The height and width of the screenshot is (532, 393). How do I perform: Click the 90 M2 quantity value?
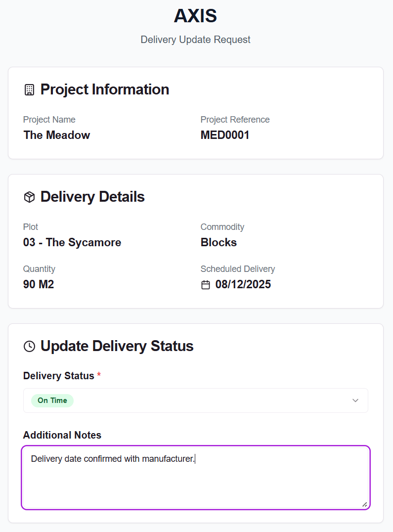(x=39, y=284)
